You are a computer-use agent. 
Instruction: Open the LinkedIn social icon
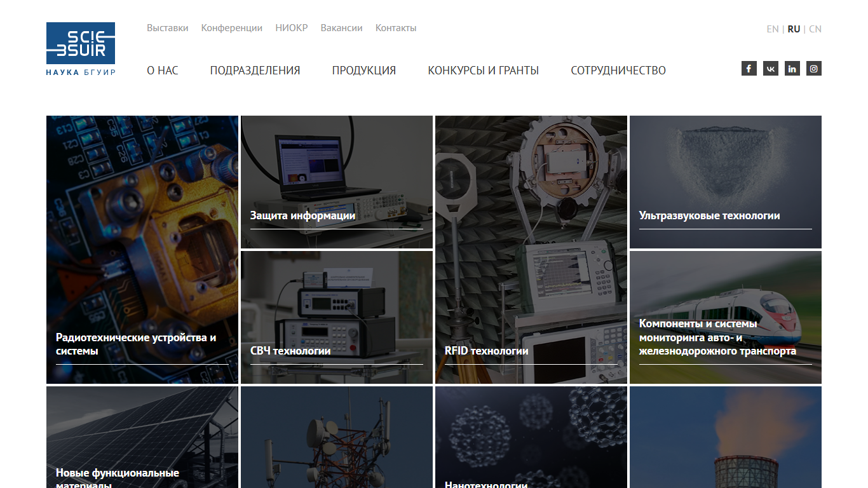[792, 69]
